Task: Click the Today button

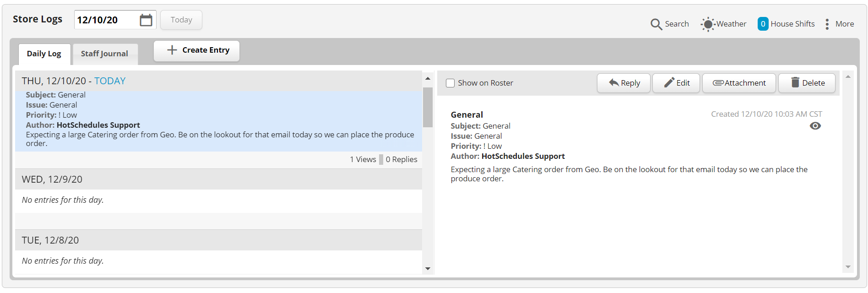Action: 181,20
